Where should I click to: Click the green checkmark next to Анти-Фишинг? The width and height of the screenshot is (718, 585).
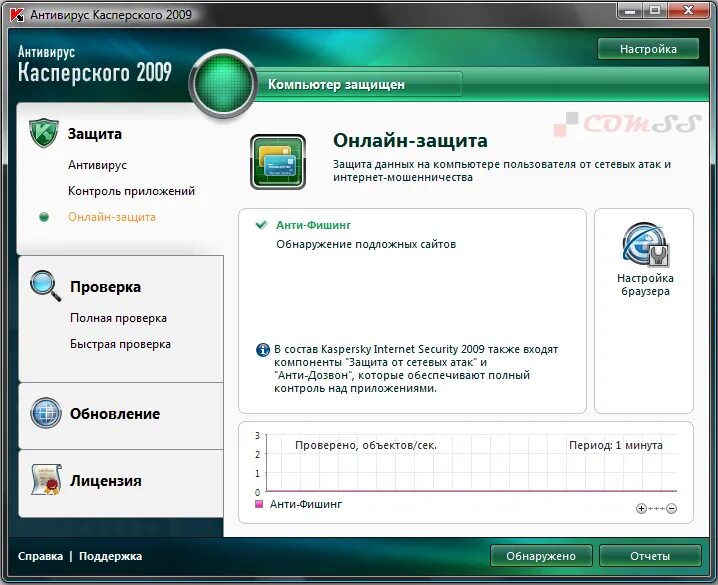[261, 225]
